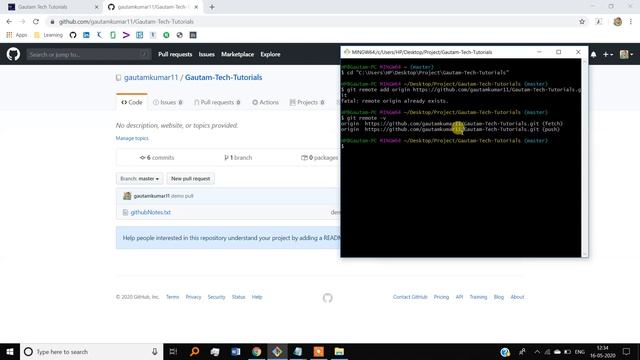This screenshot has width=640, height=360.
Task: Open Task View on the taskbar
Action: pos(173,351)
